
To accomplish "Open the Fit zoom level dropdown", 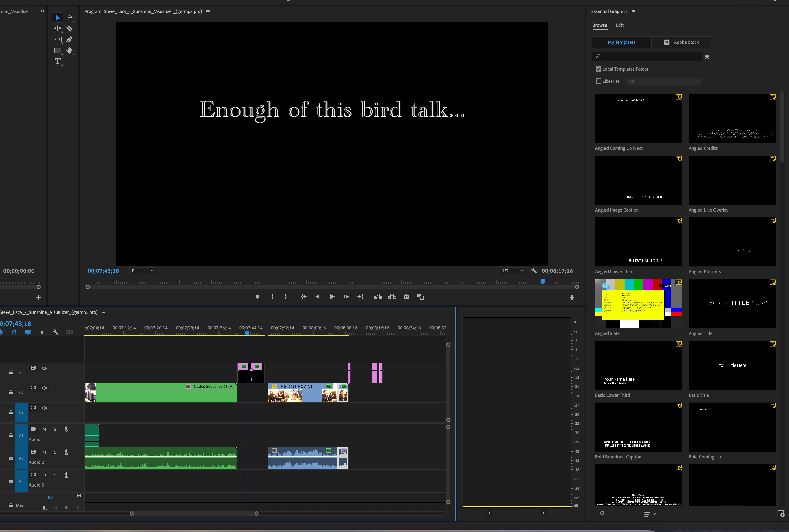I will coord(143,271).
